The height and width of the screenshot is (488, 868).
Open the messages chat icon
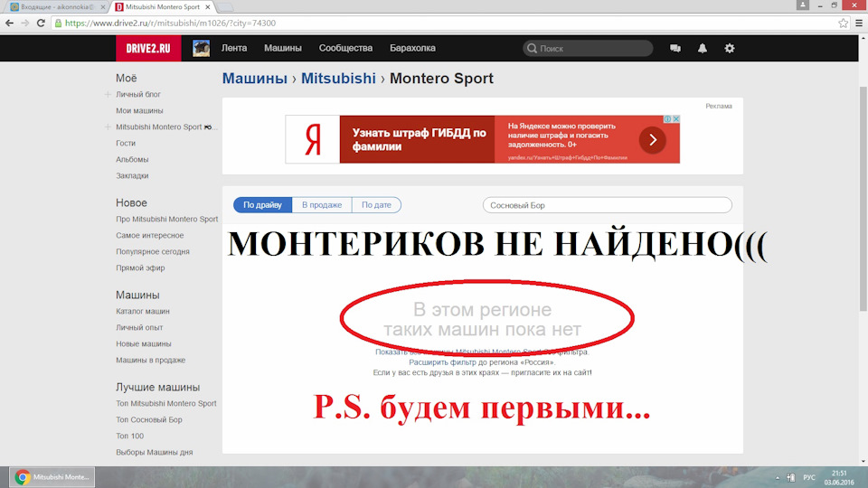[x=675, y=48]
